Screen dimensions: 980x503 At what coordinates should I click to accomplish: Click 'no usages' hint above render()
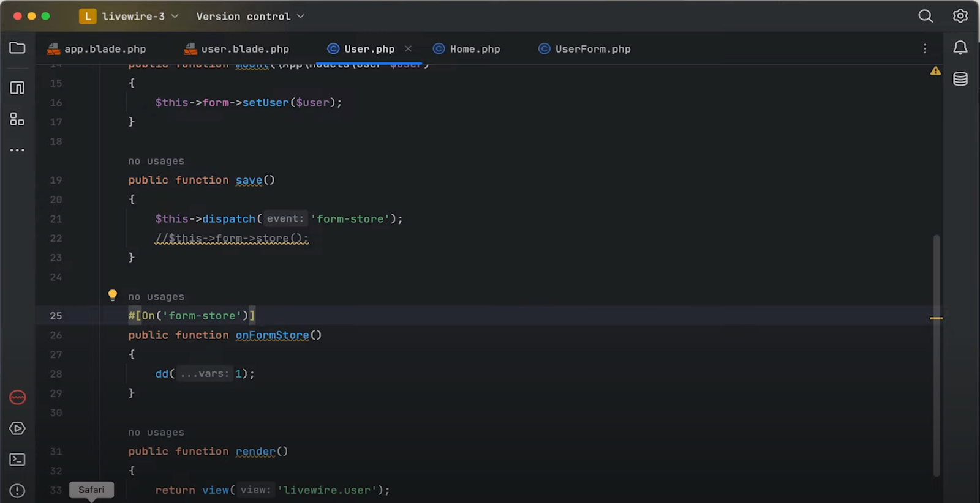(x=156, y=433)
